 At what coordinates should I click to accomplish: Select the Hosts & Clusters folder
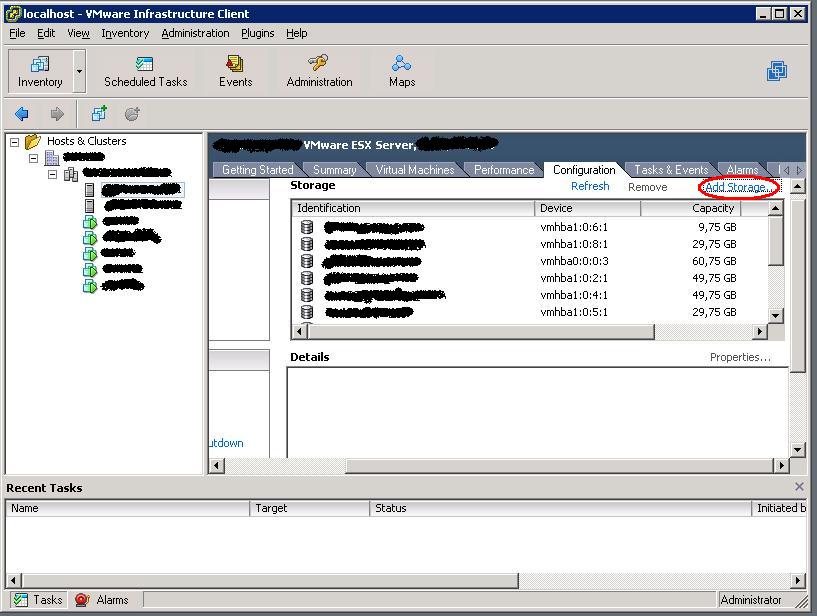pyautogui.click(x=86, y=141)
